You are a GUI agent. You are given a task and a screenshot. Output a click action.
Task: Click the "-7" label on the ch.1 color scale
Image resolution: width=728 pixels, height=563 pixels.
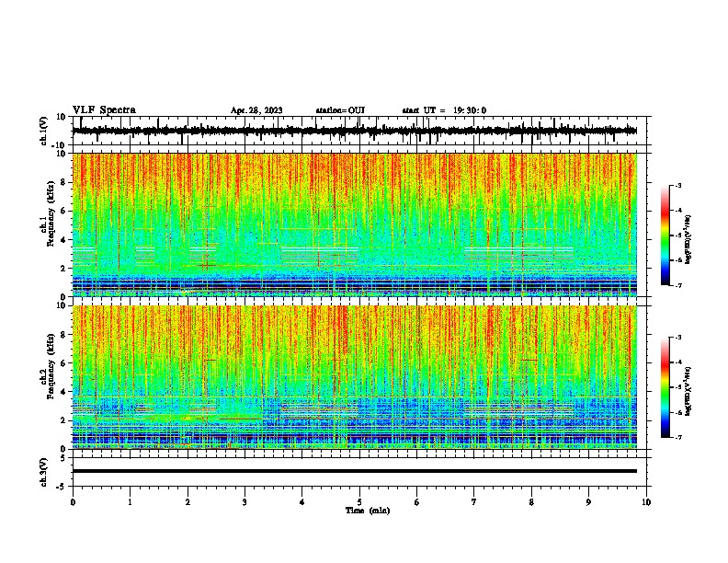678,285
